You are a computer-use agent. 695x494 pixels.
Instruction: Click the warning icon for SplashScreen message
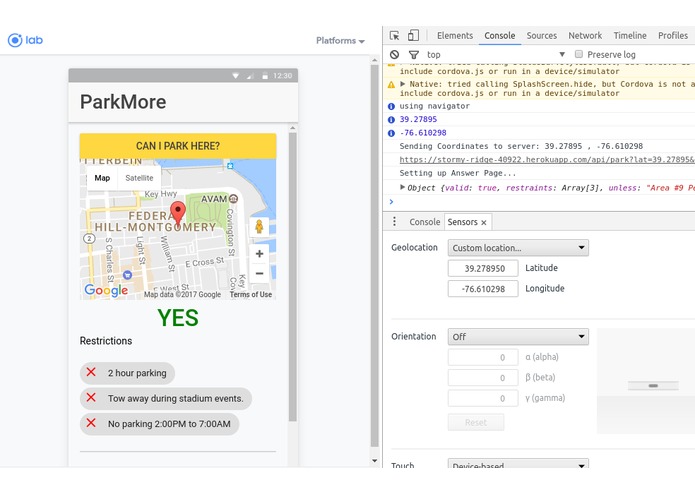(391, 85)
